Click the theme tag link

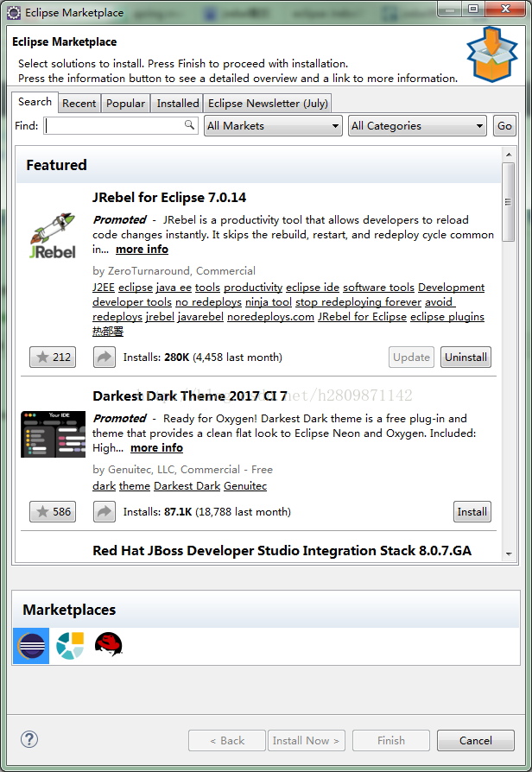click(x=135, y=485)
